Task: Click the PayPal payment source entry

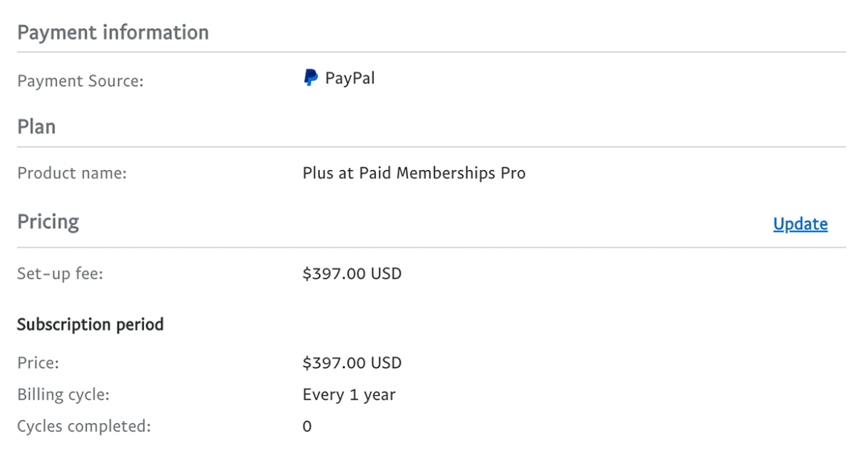Action: [x=339, y=77]
